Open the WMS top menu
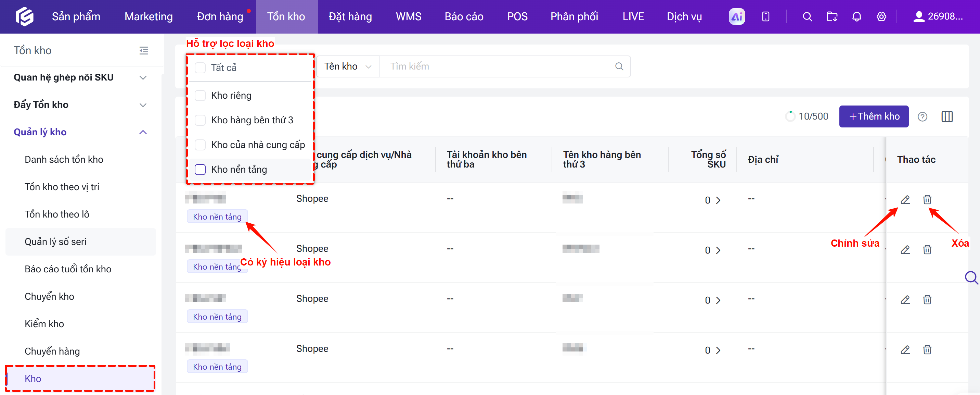Viewport: 980px width, 395px height. click(409, 16)
